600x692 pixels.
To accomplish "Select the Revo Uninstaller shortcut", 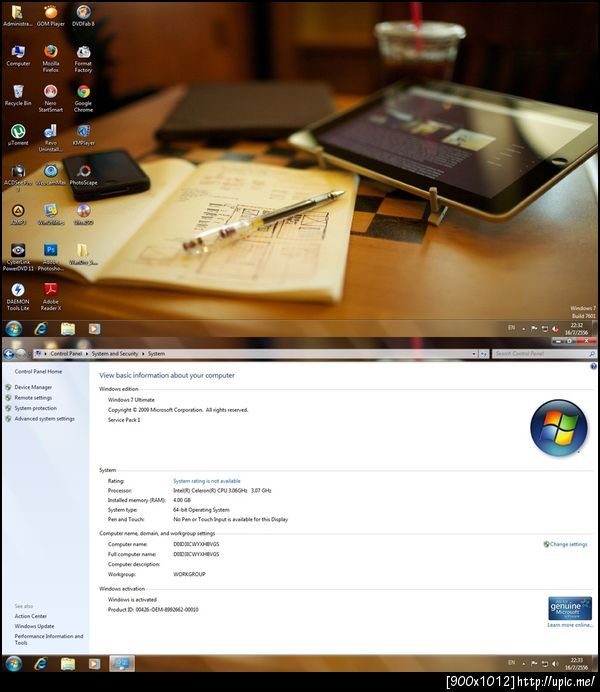I will point(51,138).
